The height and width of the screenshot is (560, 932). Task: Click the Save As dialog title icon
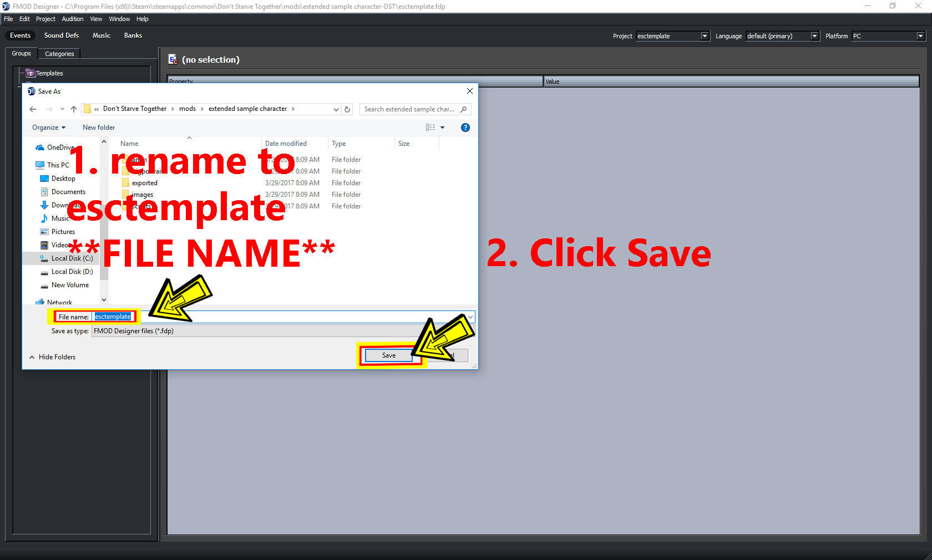[32, 91]
